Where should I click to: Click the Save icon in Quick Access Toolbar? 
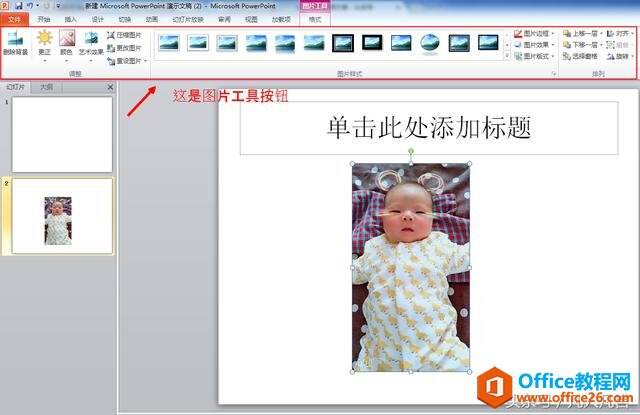[19, 6]
